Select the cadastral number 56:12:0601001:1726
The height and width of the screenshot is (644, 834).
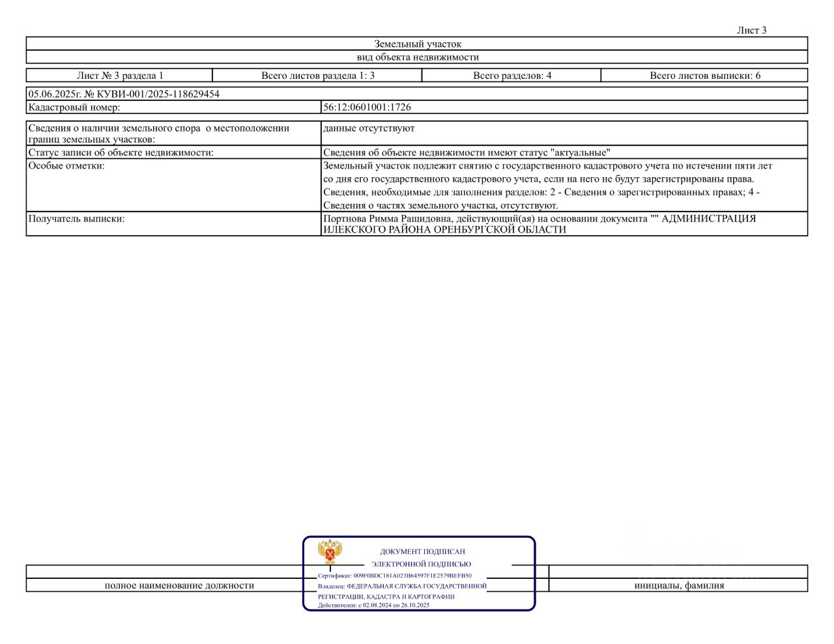click(x=367, y=107)
